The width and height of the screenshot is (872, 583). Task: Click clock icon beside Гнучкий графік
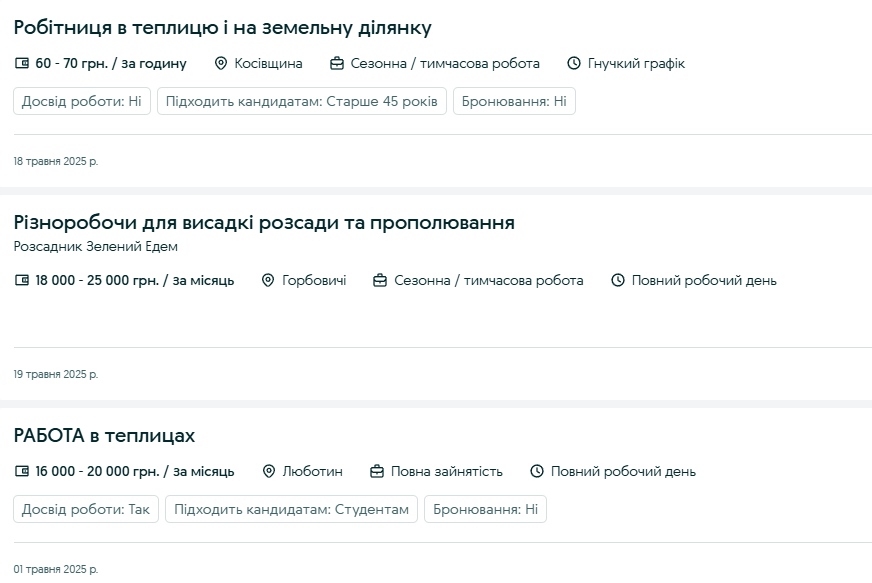tap(574, 64)
